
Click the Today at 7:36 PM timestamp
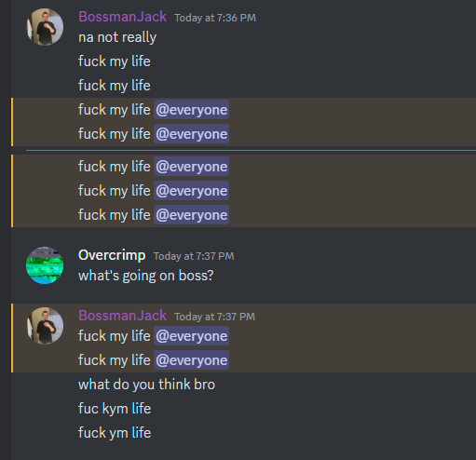(x=215, y=18)
